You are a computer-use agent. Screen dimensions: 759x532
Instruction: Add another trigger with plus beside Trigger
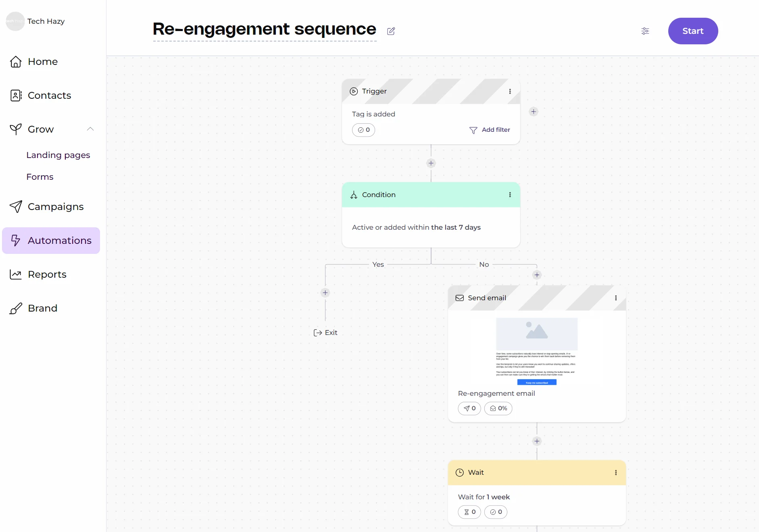pos(534,112)
